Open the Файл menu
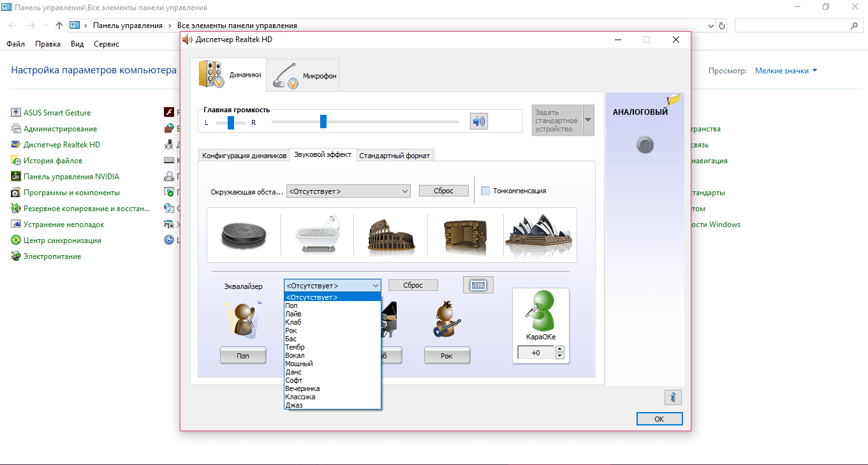This screenshot has height=465, width=868. point(15,44)
